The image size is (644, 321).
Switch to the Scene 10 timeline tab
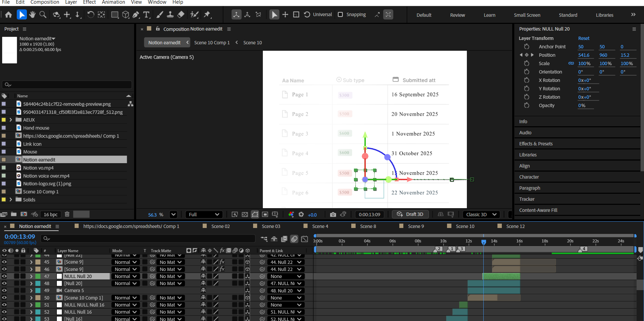point(465,226)
